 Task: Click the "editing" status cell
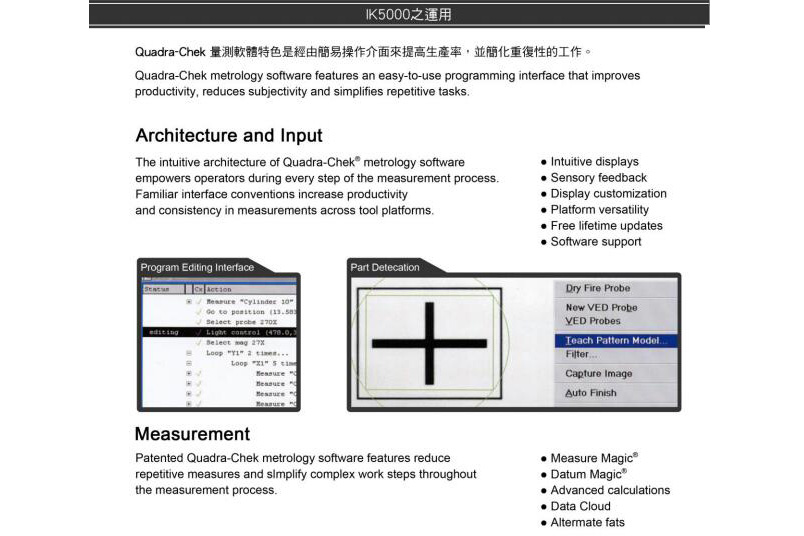(164, 332)
